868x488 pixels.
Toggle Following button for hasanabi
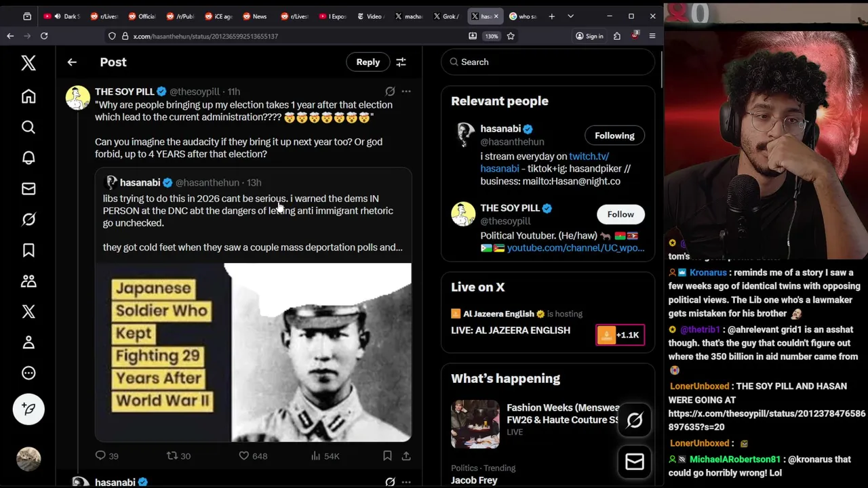click(x=614, y=136)
